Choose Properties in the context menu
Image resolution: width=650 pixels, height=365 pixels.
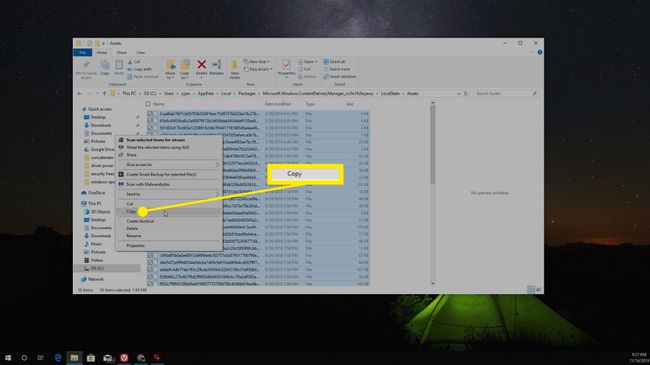coord(169,246)
